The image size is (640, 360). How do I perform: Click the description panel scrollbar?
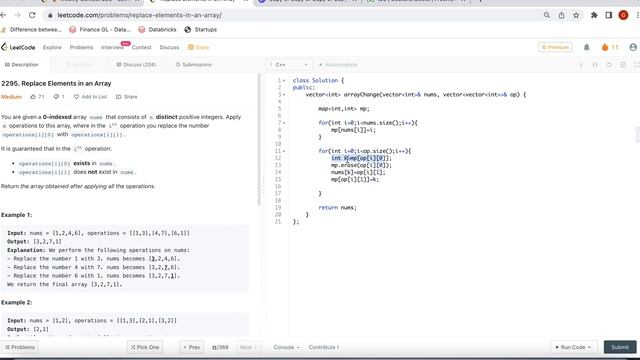pos(259,140)
